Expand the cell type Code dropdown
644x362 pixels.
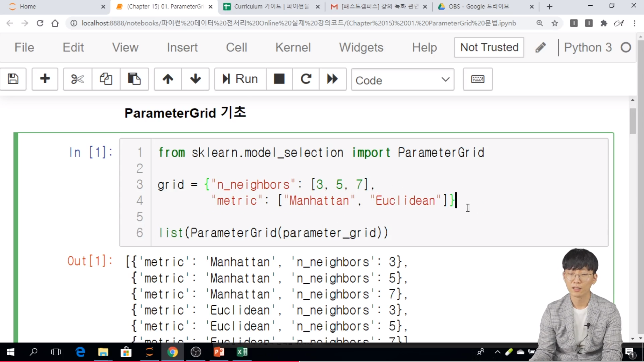click(402, 80)
